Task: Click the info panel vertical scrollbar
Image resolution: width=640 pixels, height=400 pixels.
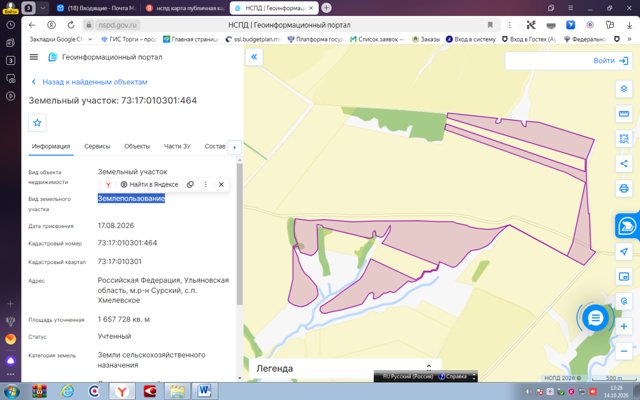Action: coord(240,234)
